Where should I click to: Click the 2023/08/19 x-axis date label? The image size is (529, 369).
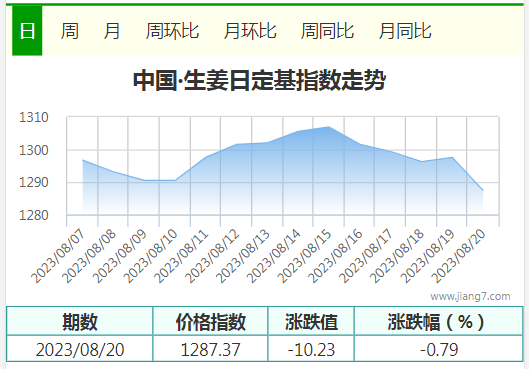point(428,256)
